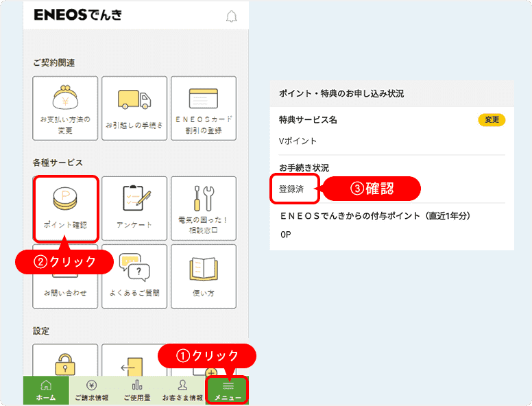
Task: Open the moving procedure truck tile
Action: pos(134,108)
